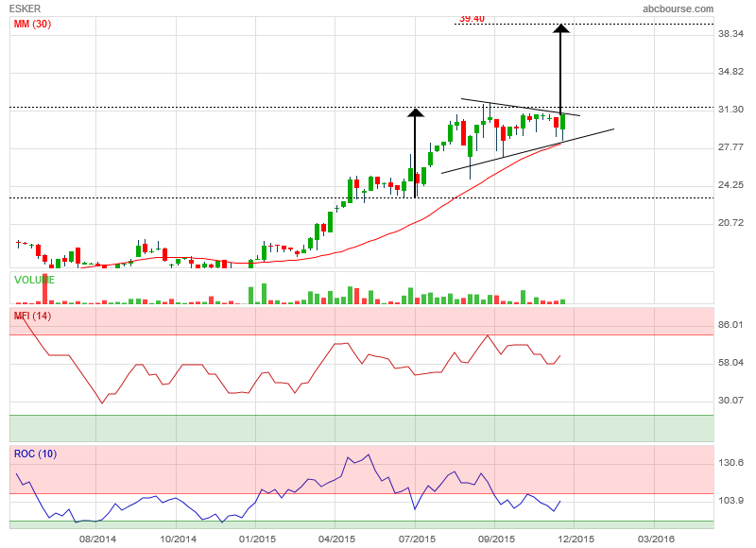Click the 38.34 price axis value

(730, 34)
